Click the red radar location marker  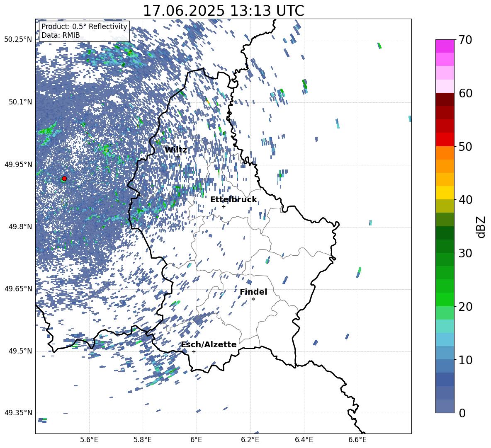(x=64, y=179)
